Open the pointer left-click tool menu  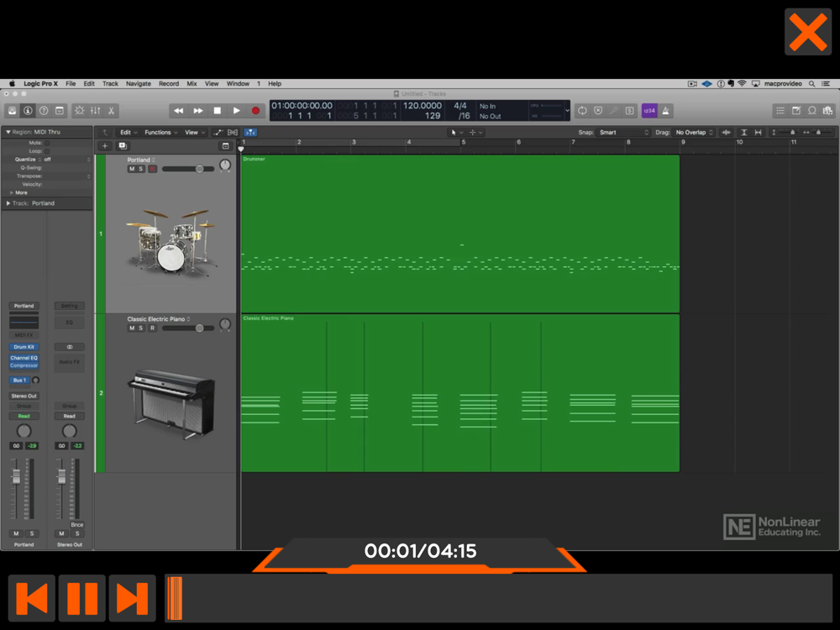coord(457,133)
